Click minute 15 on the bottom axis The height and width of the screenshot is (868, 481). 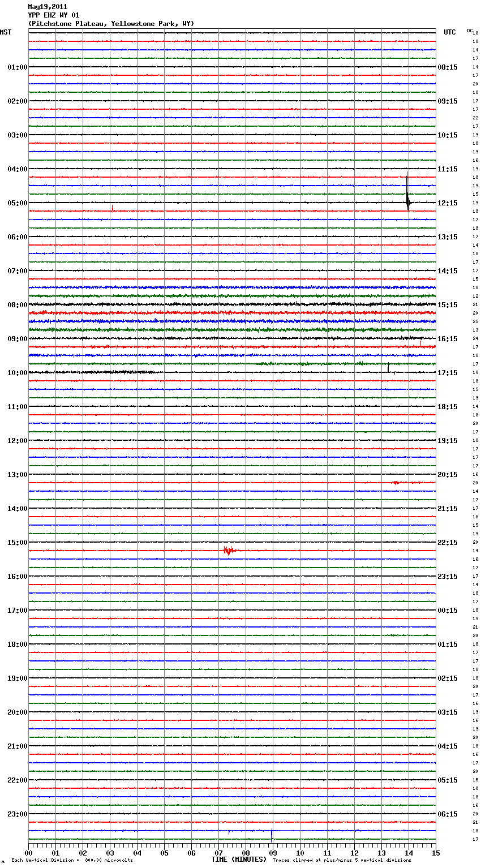click(x=436, y=853)
